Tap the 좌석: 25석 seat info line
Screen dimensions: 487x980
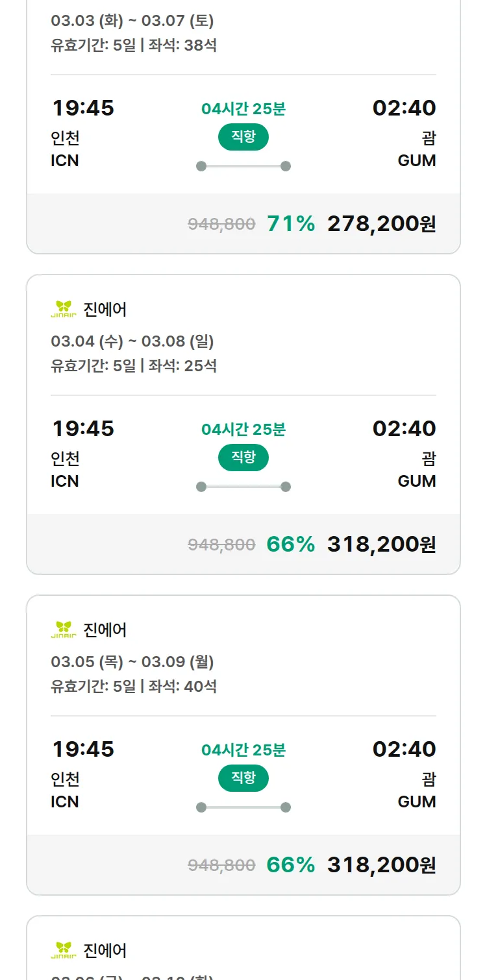point(182,365)
